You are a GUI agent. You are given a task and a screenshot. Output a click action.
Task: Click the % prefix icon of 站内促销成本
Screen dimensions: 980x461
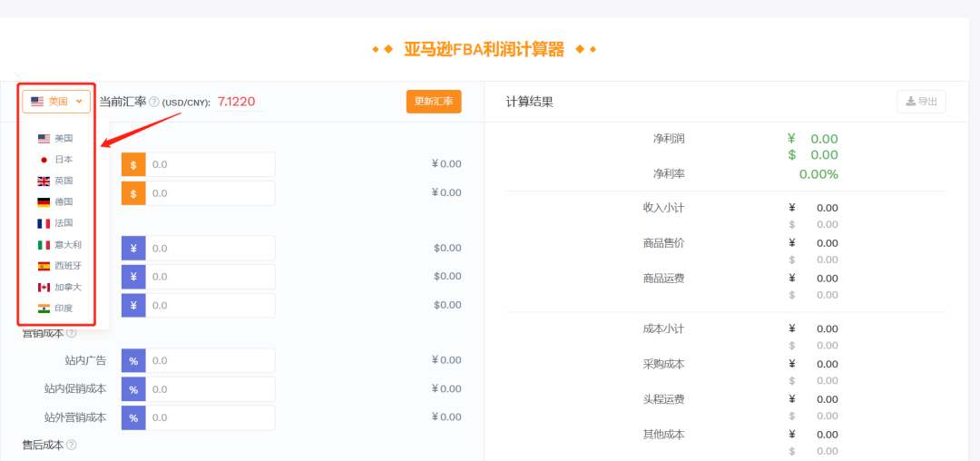click(133, 389)
